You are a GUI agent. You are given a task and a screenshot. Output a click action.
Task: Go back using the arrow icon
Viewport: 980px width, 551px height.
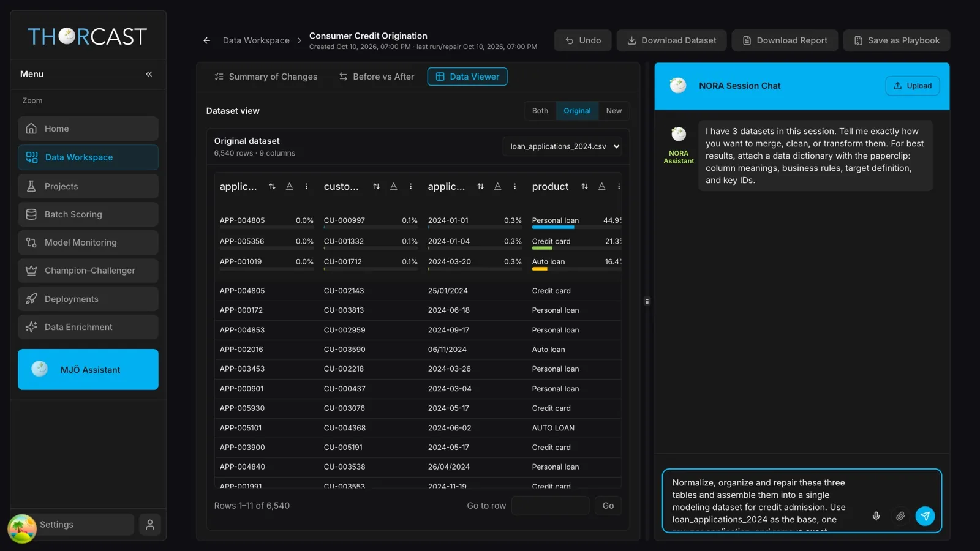(x=207, y=40)
